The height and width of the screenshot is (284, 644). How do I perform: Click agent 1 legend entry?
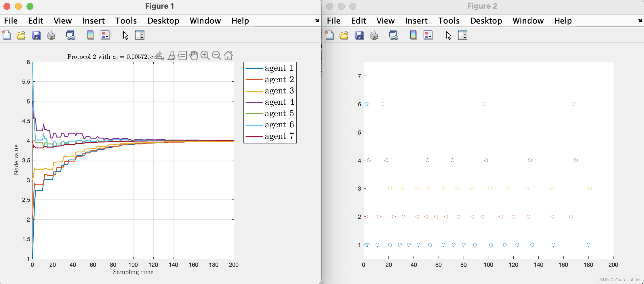pyautogui.click(x=270, y=68)
